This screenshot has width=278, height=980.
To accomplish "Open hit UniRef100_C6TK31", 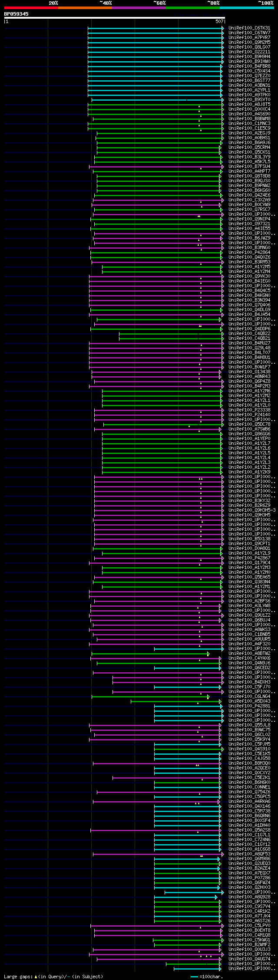I will pyautogui.click(x=249, y=28).
